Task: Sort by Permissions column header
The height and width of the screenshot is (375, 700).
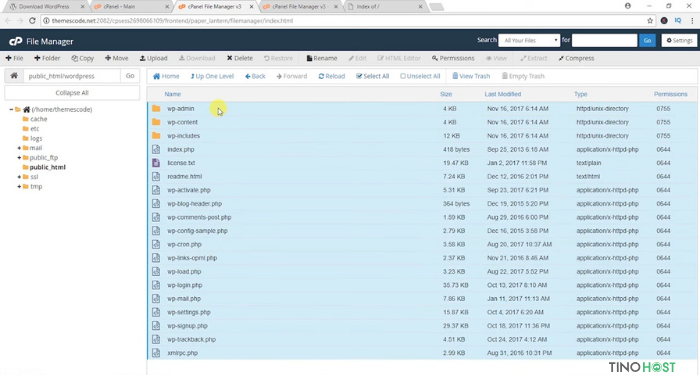Action: (x=671, y=94)
